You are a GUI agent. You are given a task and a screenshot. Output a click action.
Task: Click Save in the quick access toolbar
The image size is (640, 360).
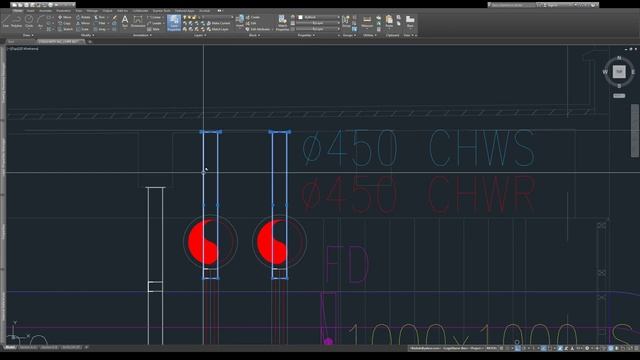pos(26,5)
